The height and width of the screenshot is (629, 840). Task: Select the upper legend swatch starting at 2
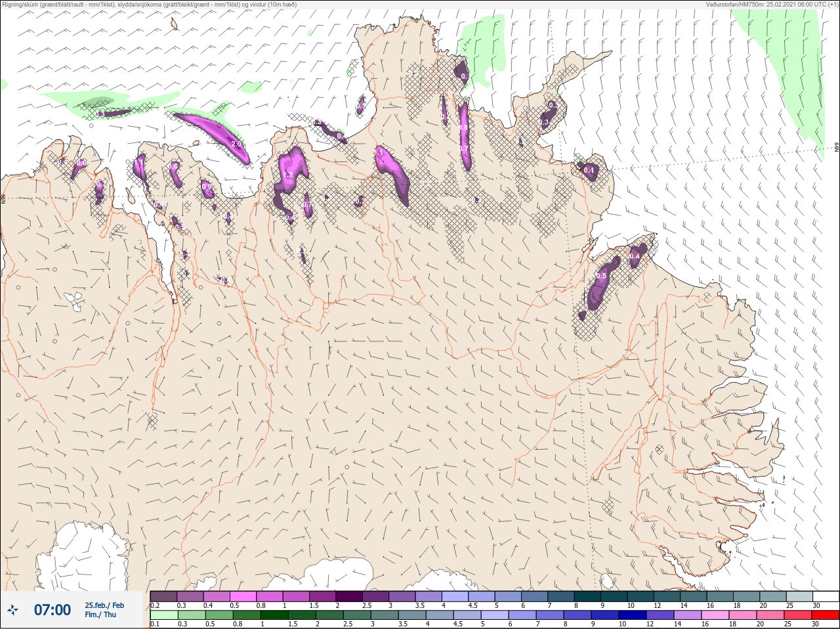349,596
